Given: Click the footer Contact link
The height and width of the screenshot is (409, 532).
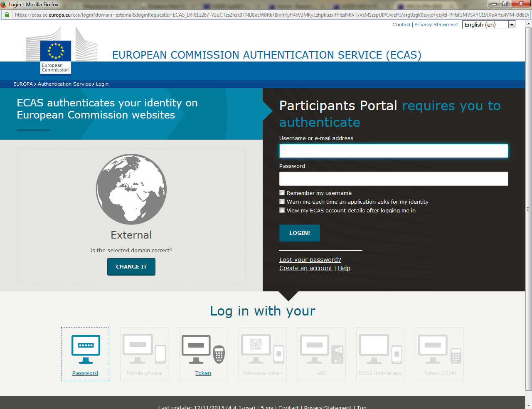Looking at the screenshot, I should (288, 407).
